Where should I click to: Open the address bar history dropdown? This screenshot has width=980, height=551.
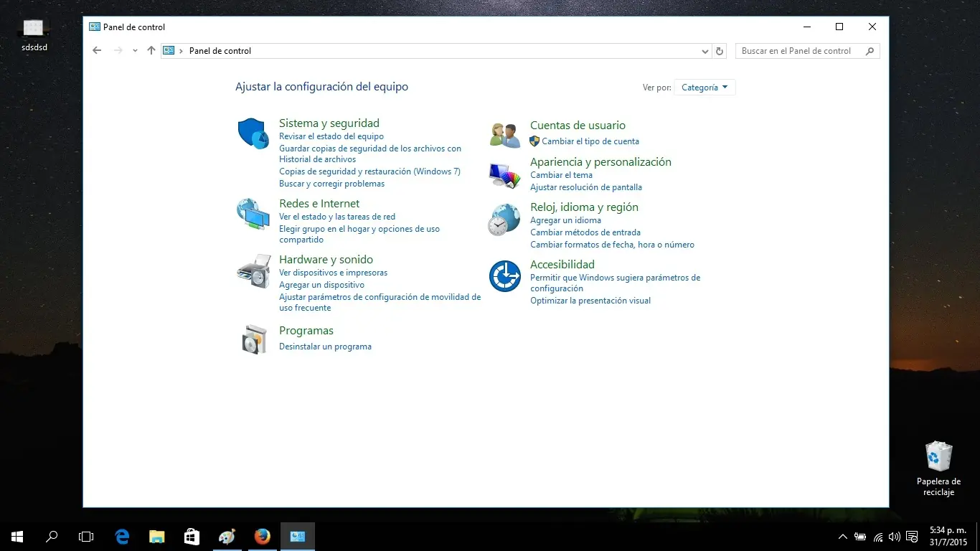click(705, 51)
